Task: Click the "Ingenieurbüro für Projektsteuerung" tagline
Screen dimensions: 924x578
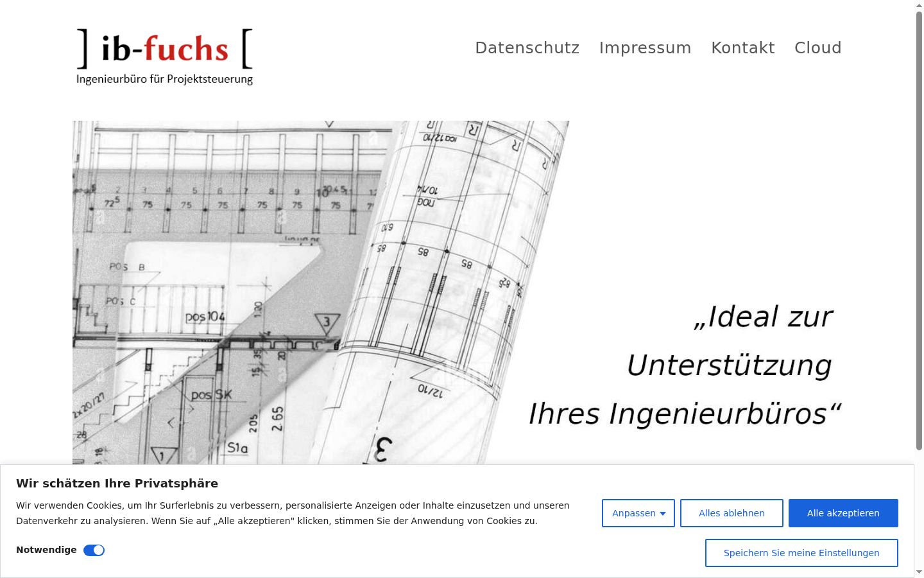Action: pyautogui.click(x=164, y=79)
